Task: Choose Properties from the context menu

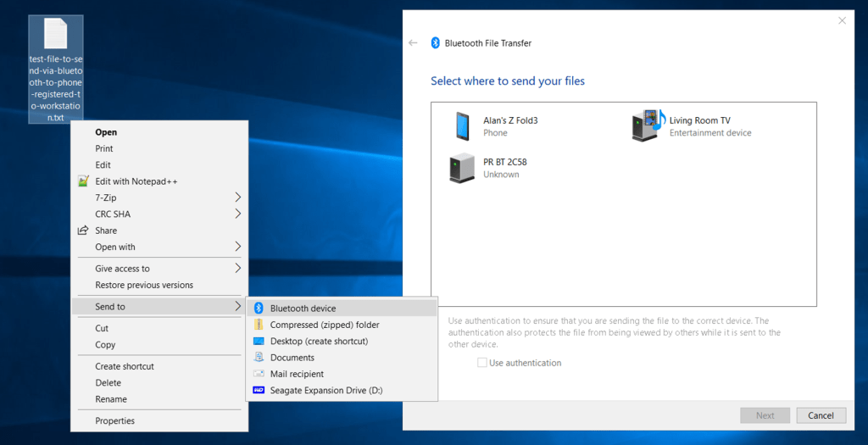Action: pos(114,420)
